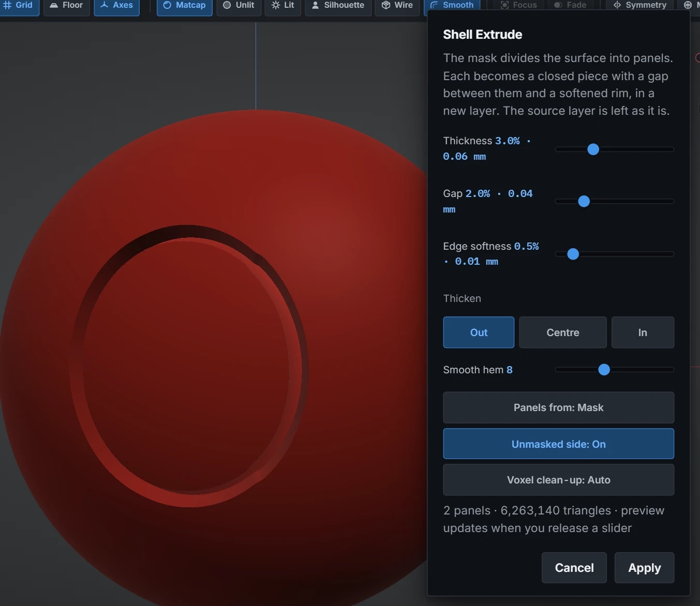Toggle the Axes display button
The width and height of the screenshot is (700, 606).
(x=117, y=6)
